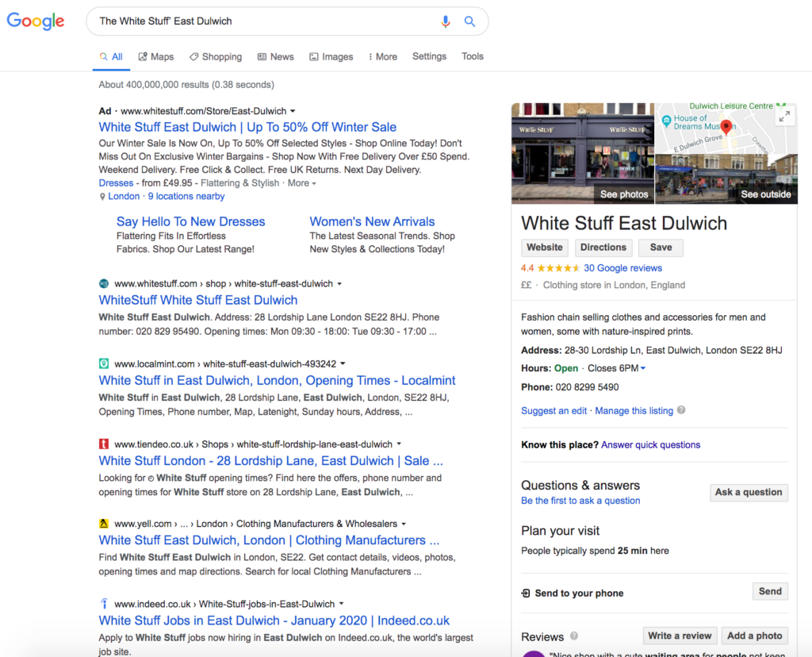Open the 30 Google reviews link
The height and width of the screenshot is (657, 812).
[x=623, y=268]
